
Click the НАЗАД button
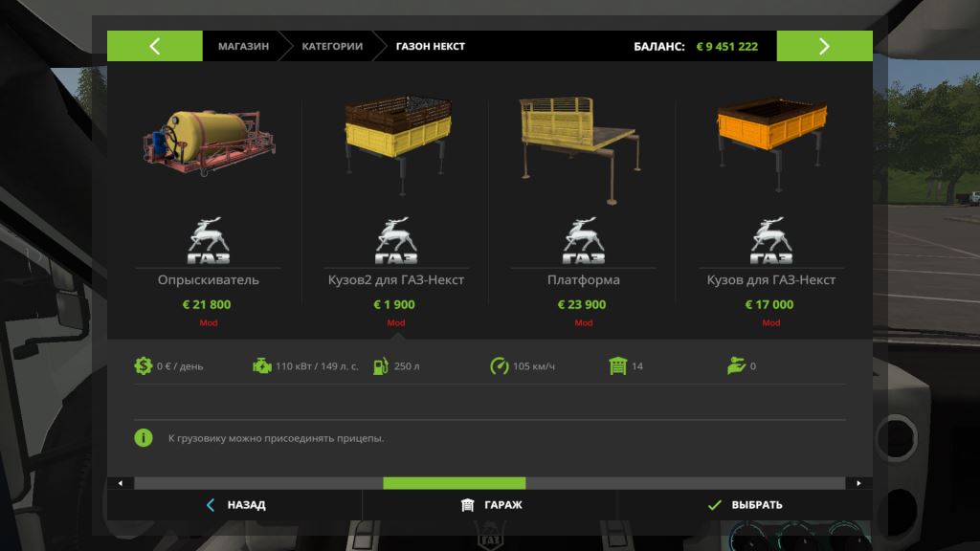[x=235, y=505]
